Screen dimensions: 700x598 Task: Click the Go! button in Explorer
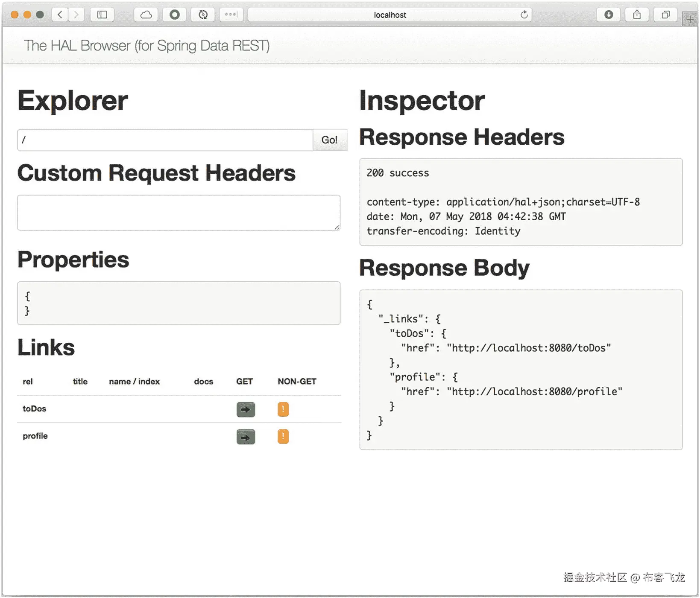(330, 140)
